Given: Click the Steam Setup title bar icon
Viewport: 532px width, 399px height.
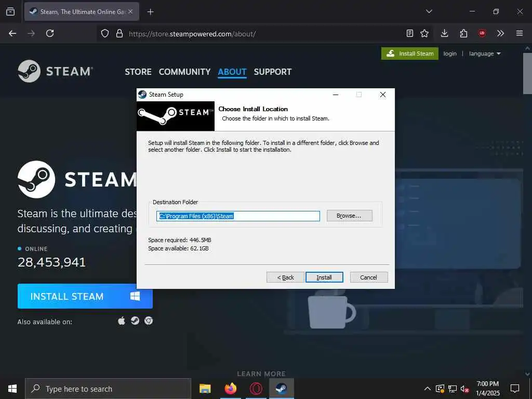Looking at the screenshot, I should click(x=142, y=95).
